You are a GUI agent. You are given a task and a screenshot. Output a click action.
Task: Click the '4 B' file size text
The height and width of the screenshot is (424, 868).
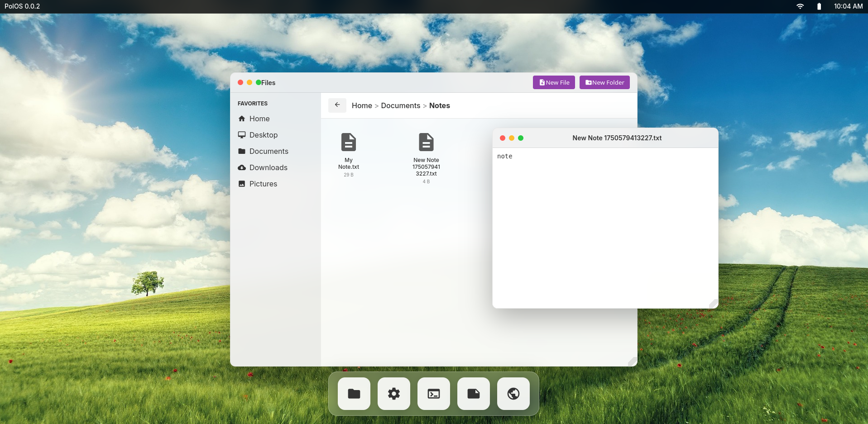(426, 181)
